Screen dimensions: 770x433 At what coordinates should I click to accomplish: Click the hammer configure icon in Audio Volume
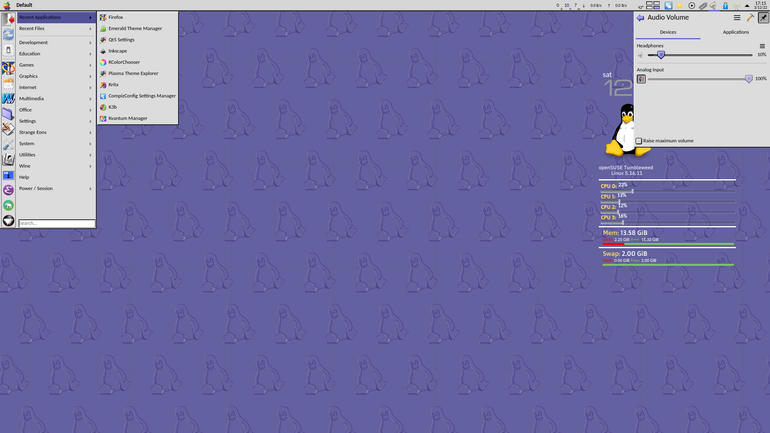point(750,18)
